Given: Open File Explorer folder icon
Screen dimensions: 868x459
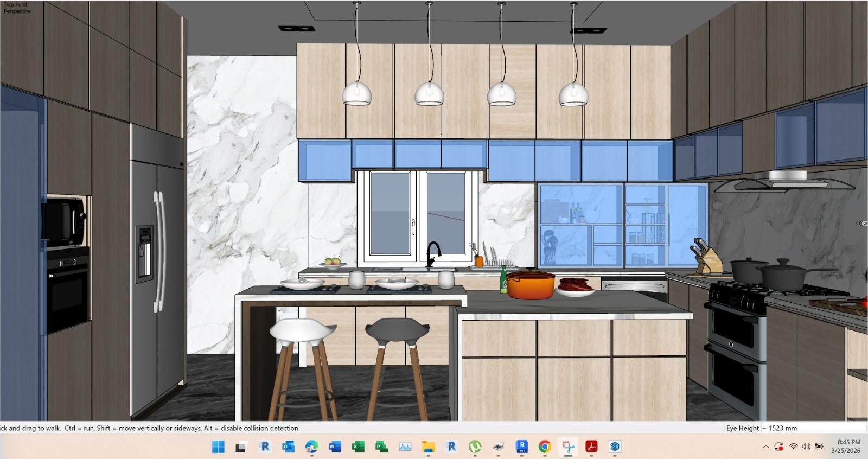Looking at the screenshot, I should [x=429, y=447].
